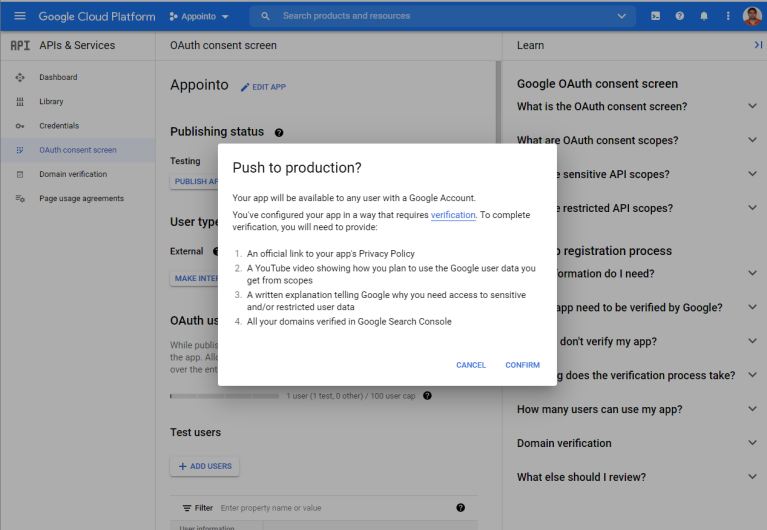Click the Domain verification sidebar icon

coord(20,174)
